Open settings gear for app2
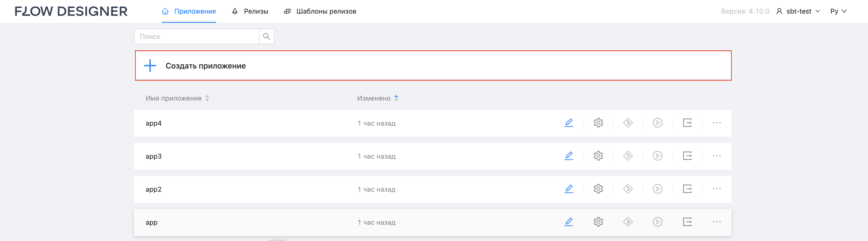 click(x=598, y=189)
